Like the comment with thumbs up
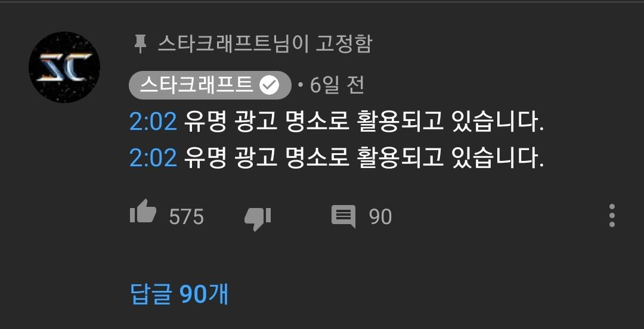Viewport: 644px width, 329px height. (143, 212)
